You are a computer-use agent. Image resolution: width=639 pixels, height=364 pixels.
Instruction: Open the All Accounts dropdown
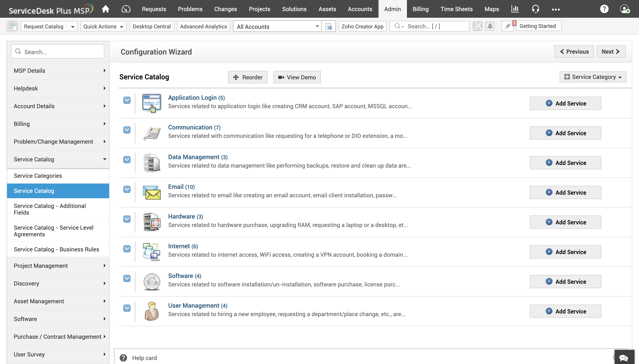(277, 27)
